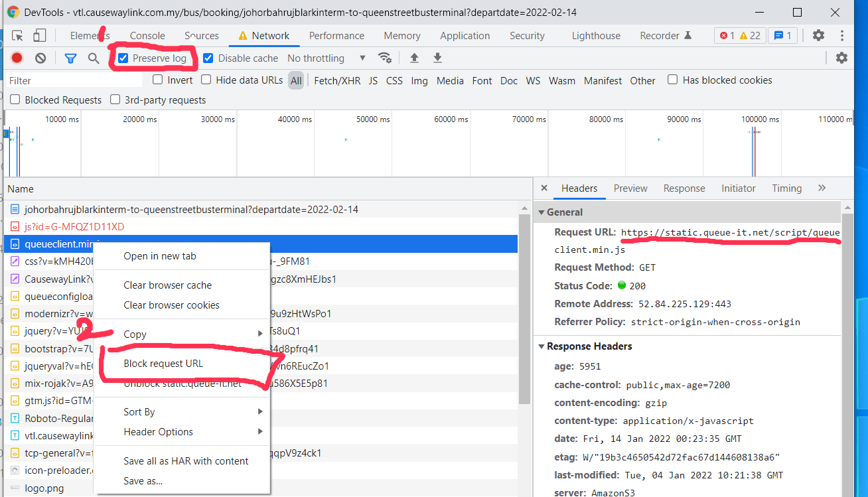This screenshot has width=868, height=497.
Task: Switch to the Timing tab
Action: click(786, 188)
